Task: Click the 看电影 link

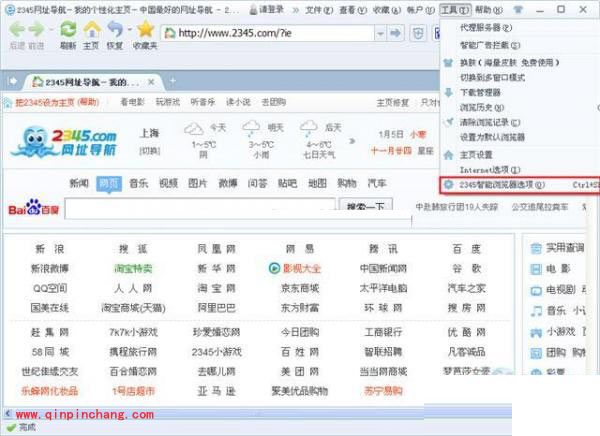Action: pyautogui.click(x=132, y=102)
